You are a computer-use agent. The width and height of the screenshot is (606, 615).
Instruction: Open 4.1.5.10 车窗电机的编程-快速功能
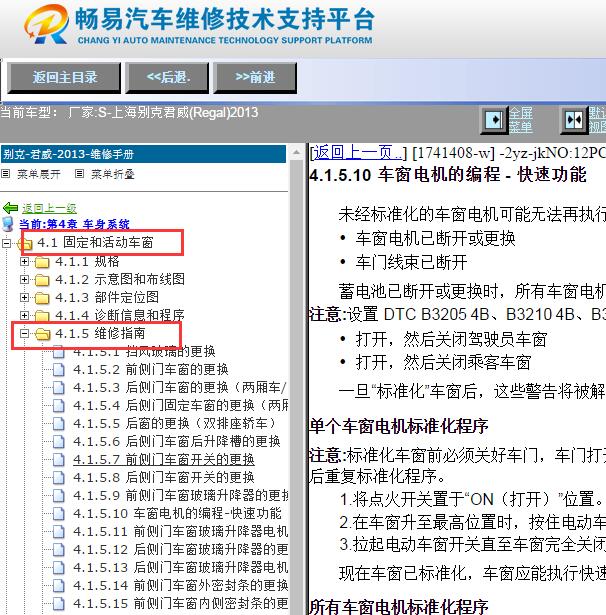click(177, 514)
